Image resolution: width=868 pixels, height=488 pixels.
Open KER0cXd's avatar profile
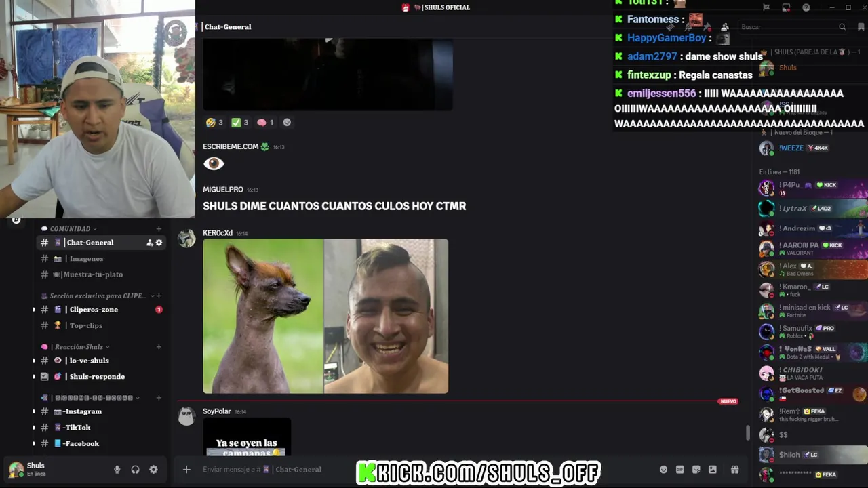(186, 239)
